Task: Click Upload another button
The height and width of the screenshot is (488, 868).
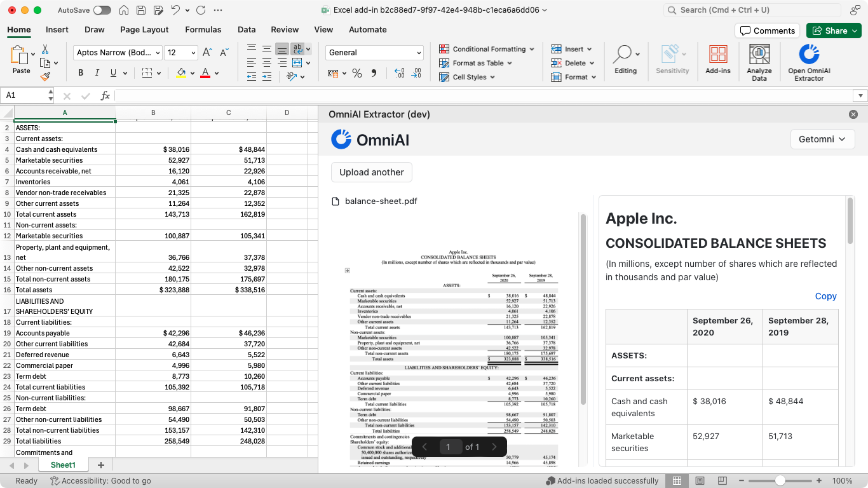Action: click(372, 172)
